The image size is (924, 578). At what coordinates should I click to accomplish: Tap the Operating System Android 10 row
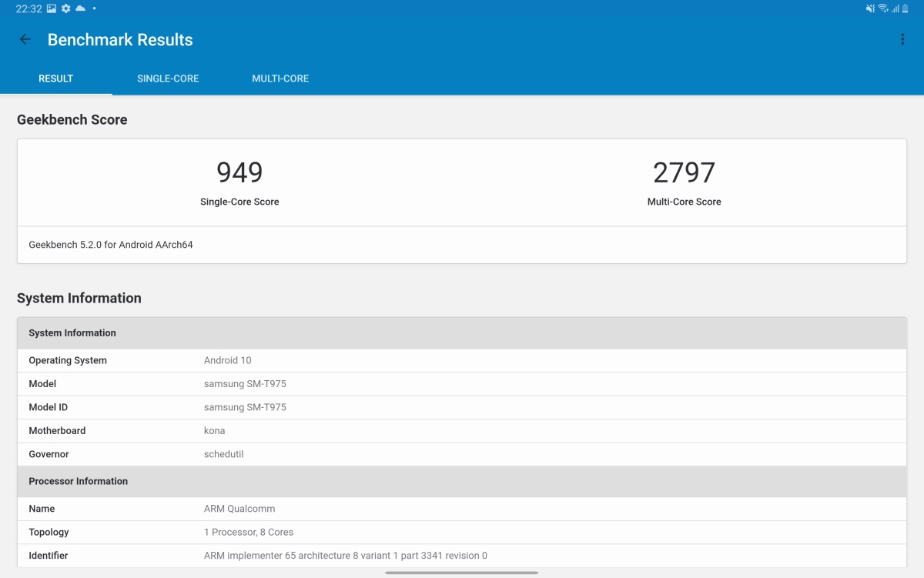[462, 360]
